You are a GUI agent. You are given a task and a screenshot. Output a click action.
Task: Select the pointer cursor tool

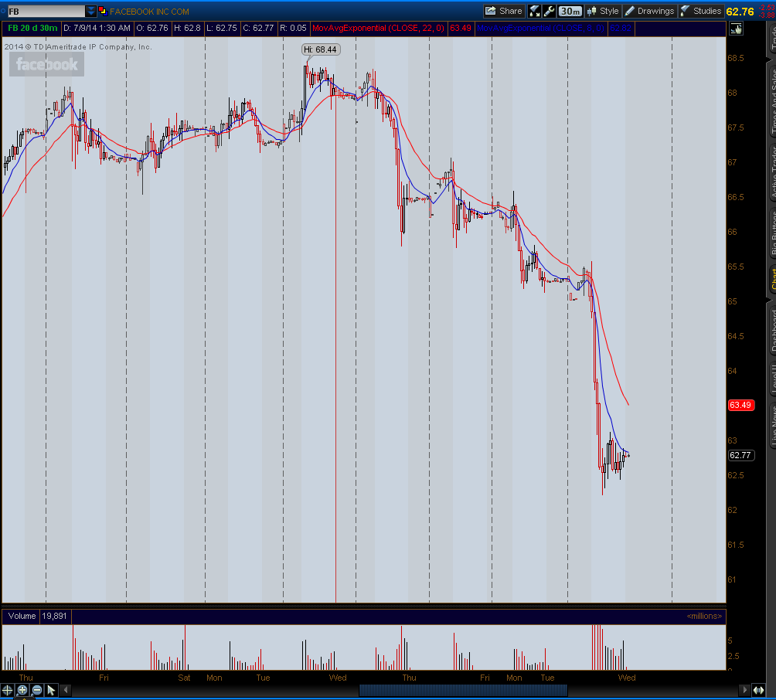[52, 690]
